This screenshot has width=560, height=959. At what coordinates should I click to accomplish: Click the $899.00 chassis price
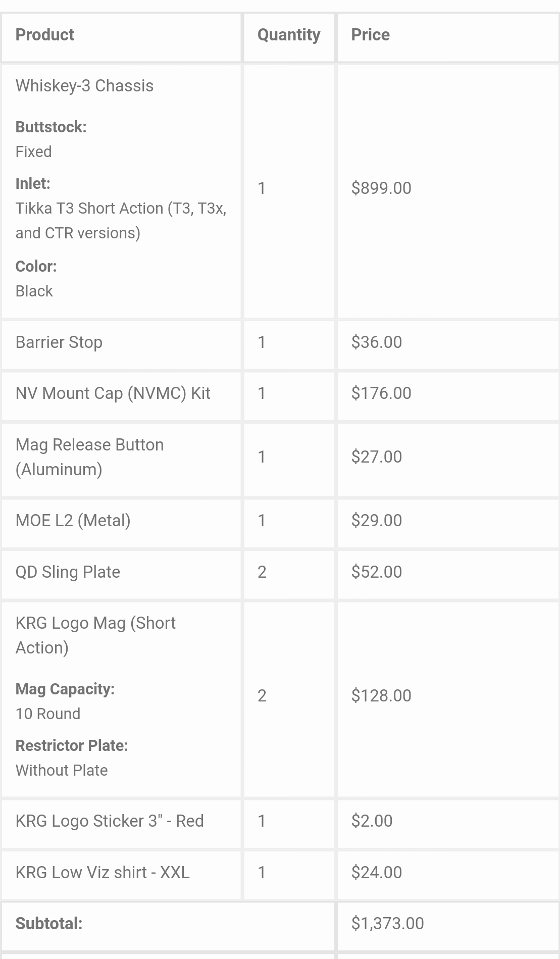pos(381,188)
